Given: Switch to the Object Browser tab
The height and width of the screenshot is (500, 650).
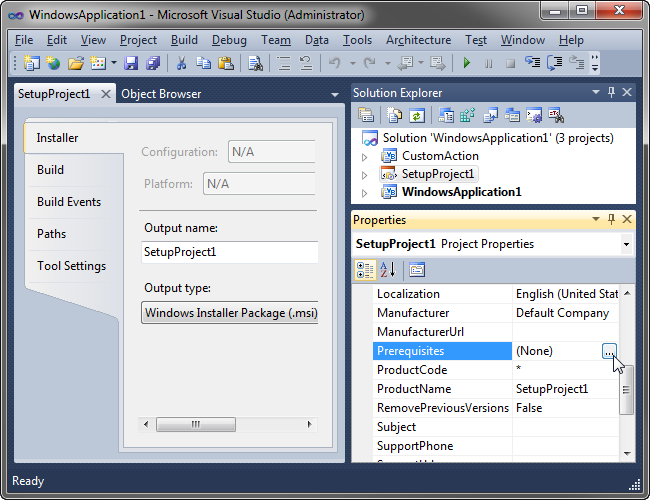Looking at the screenshot, I should 161,94.
